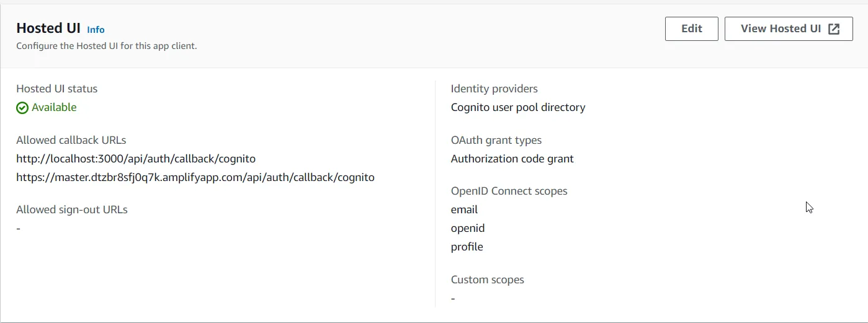868x323 pixels.
Task: Click the Custom scopes label
Action: pyautogui.click(x=488, y=280)
